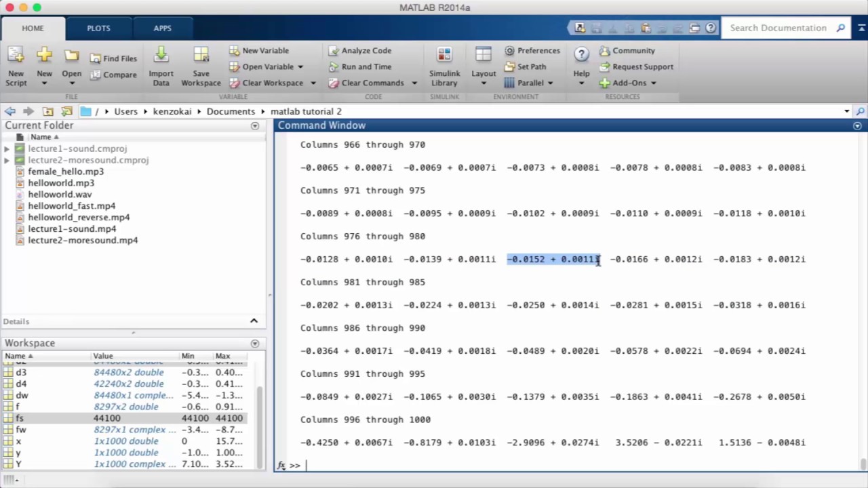Go back using the left arrow
Image resolution: width=868 pixels, height=488 pixels.
point(9,111)
